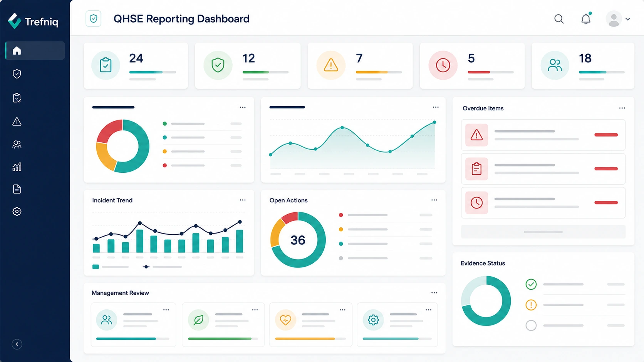Open the user profile avatar

[x=614, y=19]
